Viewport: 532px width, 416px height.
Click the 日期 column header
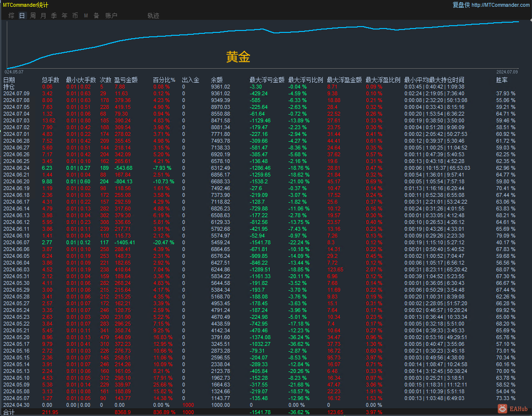[9, 80]
